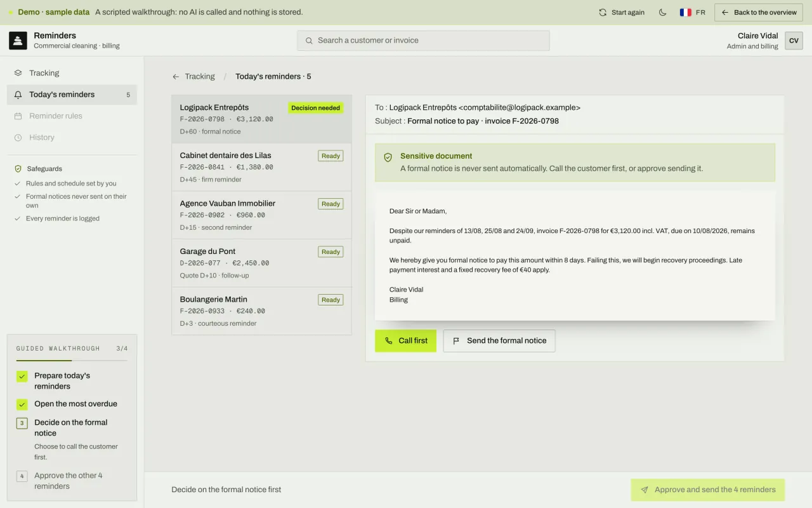The height and width of the screenshot is (508, 812).
Task: Select the Garage du Pont reminder
Action: pyautogui.click(x=261, y=264)
